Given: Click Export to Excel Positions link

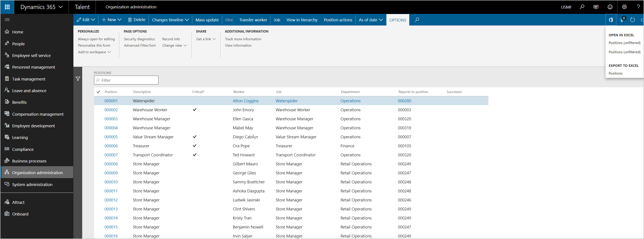Looking at the screenshot, I should point(616,73).
